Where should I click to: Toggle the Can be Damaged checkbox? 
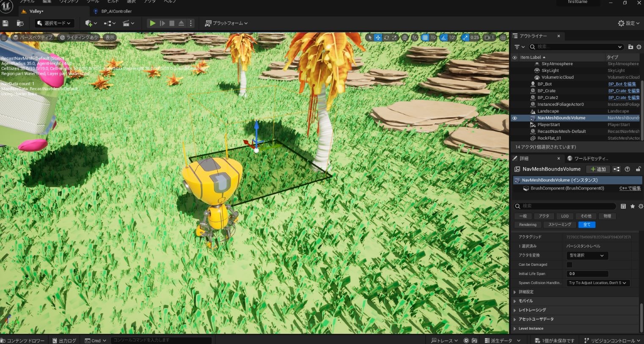tap(570, 265)
